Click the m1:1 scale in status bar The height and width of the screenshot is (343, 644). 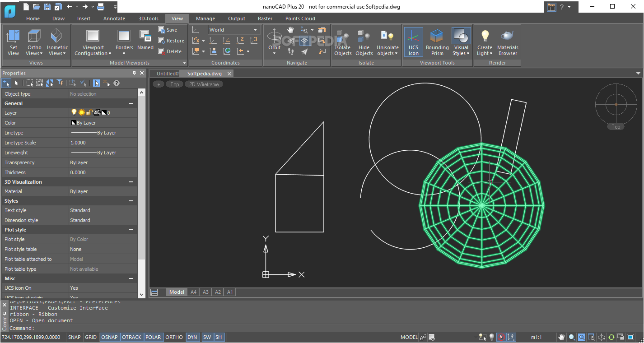(537, 337)
